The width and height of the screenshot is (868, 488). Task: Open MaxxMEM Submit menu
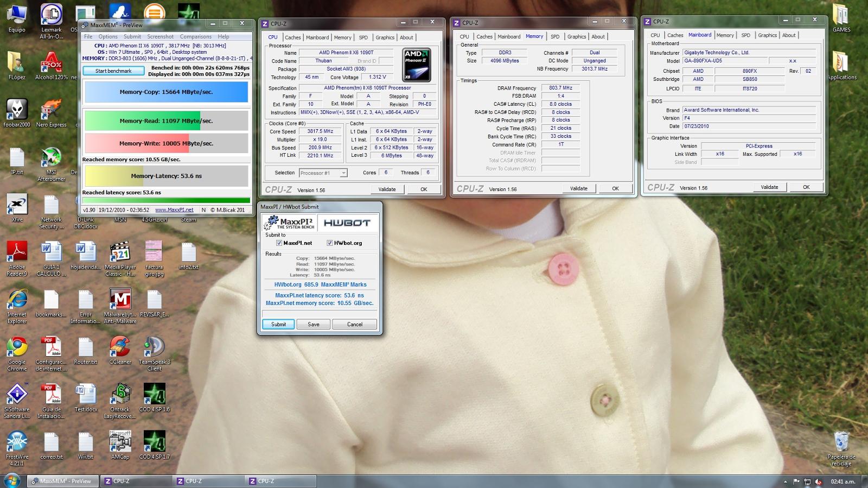pos(132,37)
